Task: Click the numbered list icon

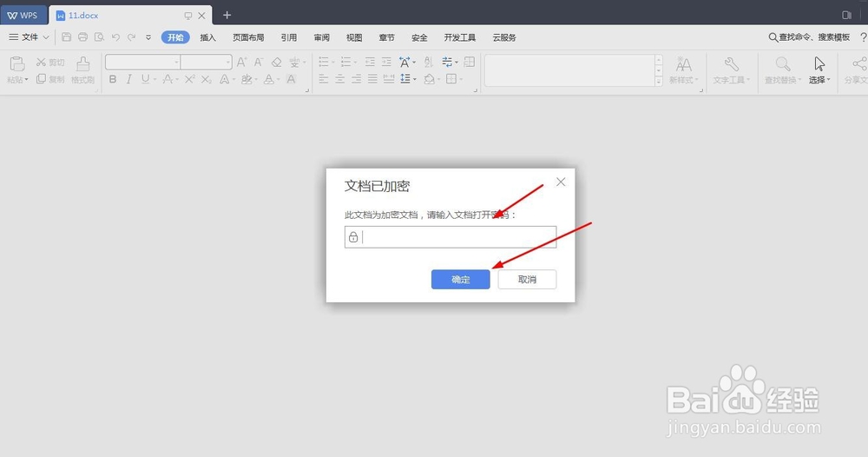Action: click(346, 62)
